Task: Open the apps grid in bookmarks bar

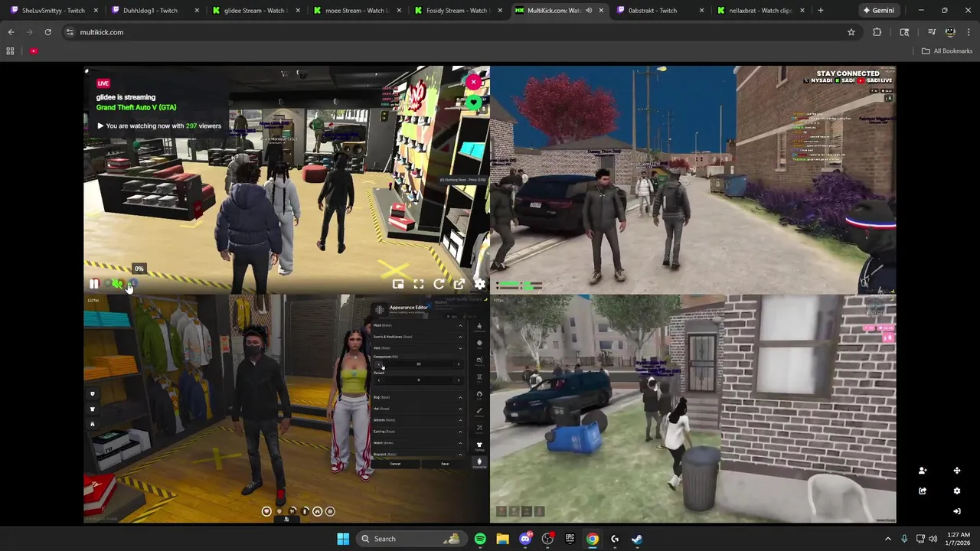Action: click(x=10, y=51)
